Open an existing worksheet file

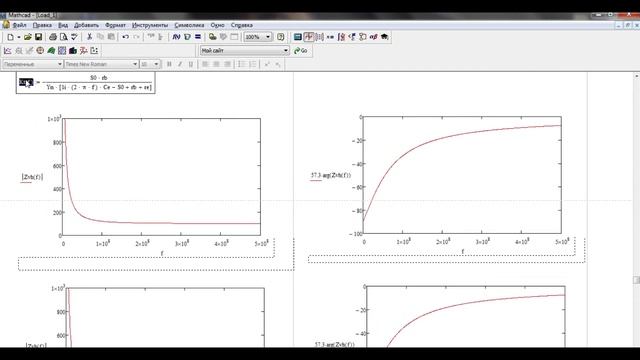pos(27,37)
